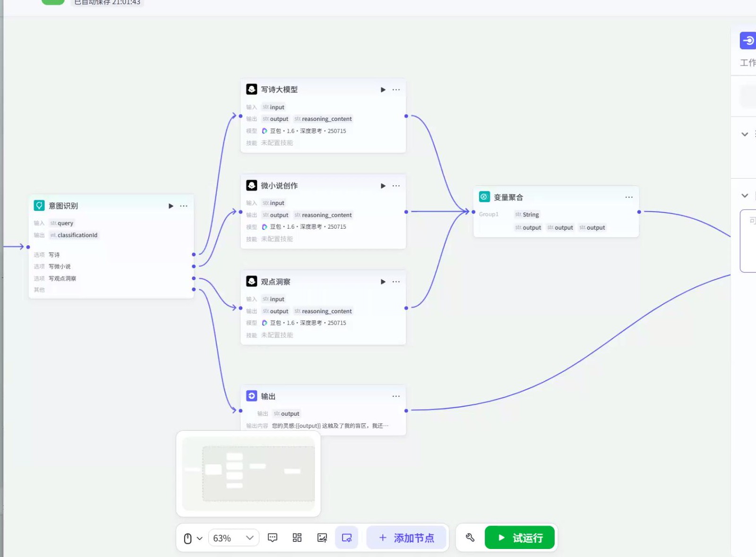Viewport: 756px width, 557px height.
Task: Open more options for 变量聚合 node
Action: [x=629, y=197]
